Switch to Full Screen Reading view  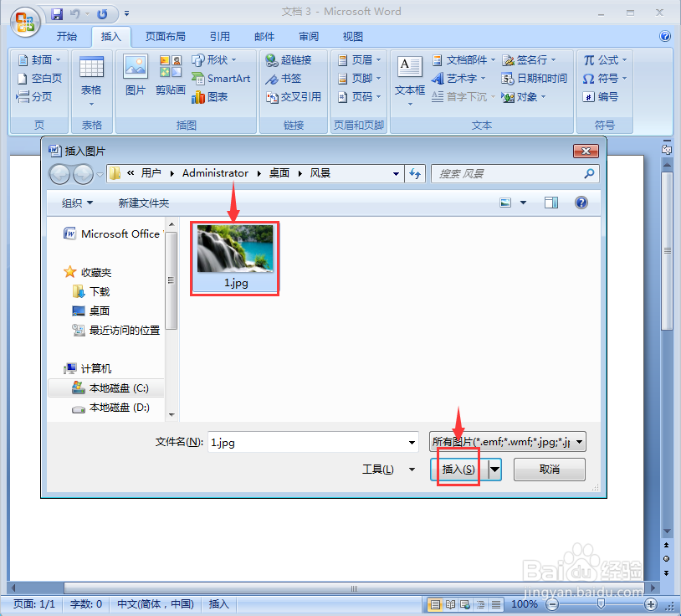[x=450, y=603]
